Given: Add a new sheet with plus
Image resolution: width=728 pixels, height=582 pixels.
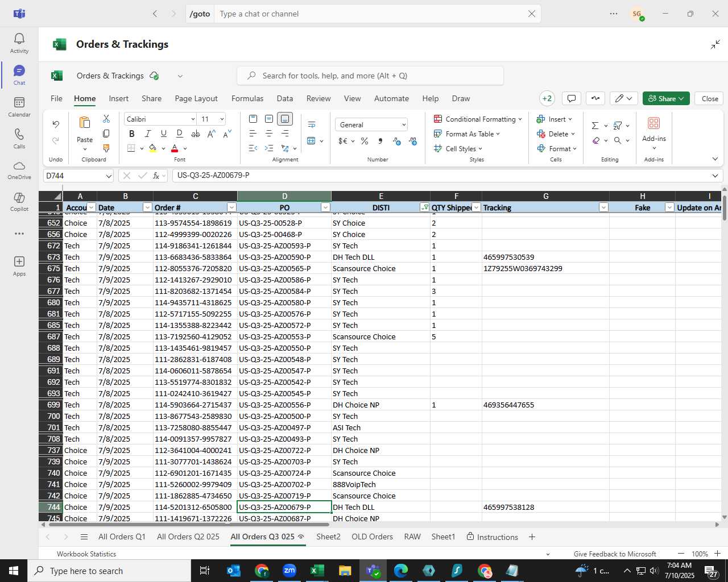Looking at the screenshot, I should [x=532, y=537].
